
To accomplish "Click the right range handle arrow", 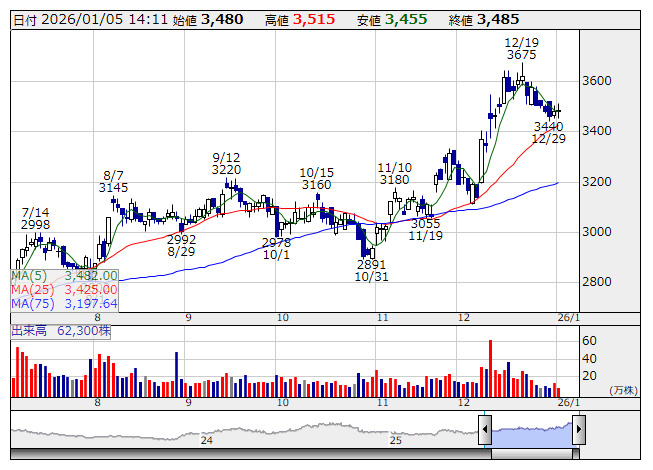I will (579, 429).
